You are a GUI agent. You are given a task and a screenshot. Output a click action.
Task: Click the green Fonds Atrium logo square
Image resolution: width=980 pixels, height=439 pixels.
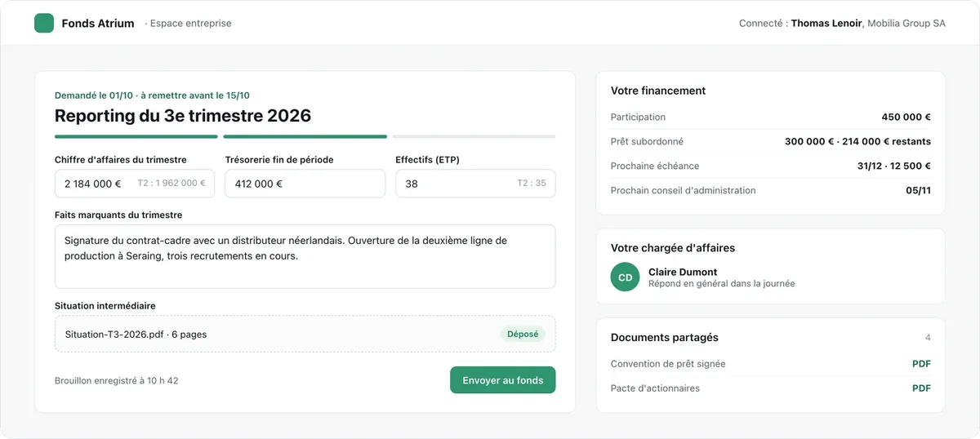tap(44, 24)
